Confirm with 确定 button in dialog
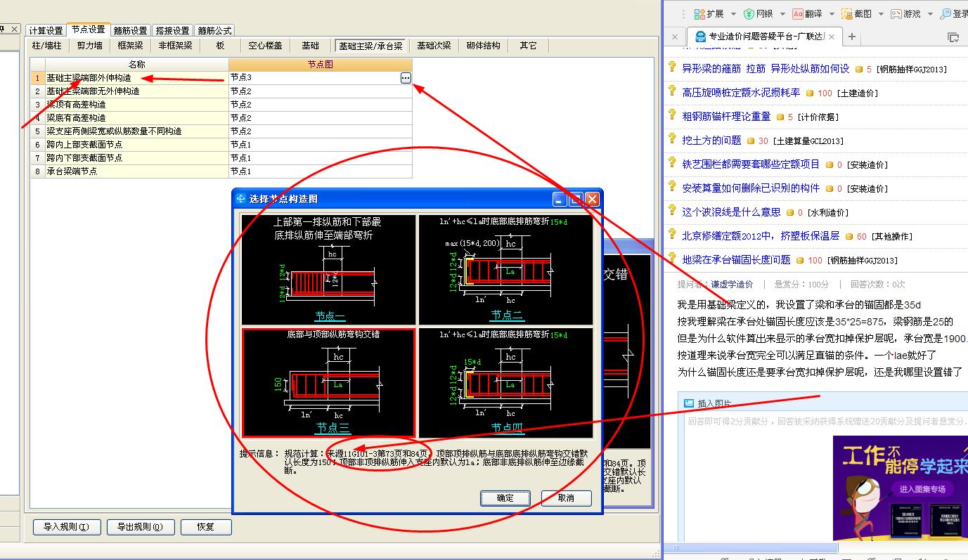 click(x=505, y=498)
